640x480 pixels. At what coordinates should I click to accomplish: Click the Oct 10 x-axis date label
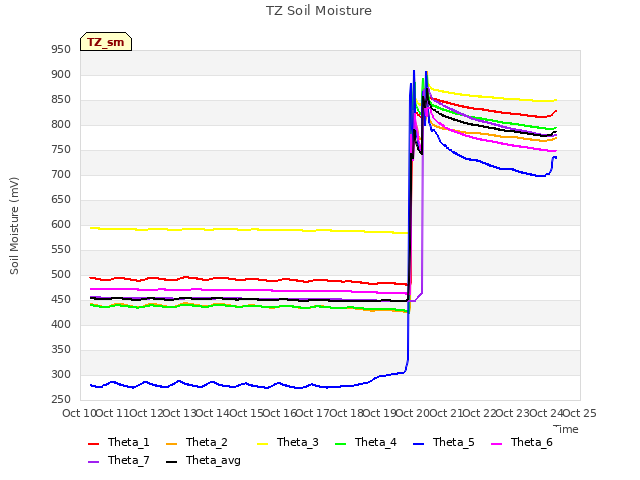tap(79, 413)
